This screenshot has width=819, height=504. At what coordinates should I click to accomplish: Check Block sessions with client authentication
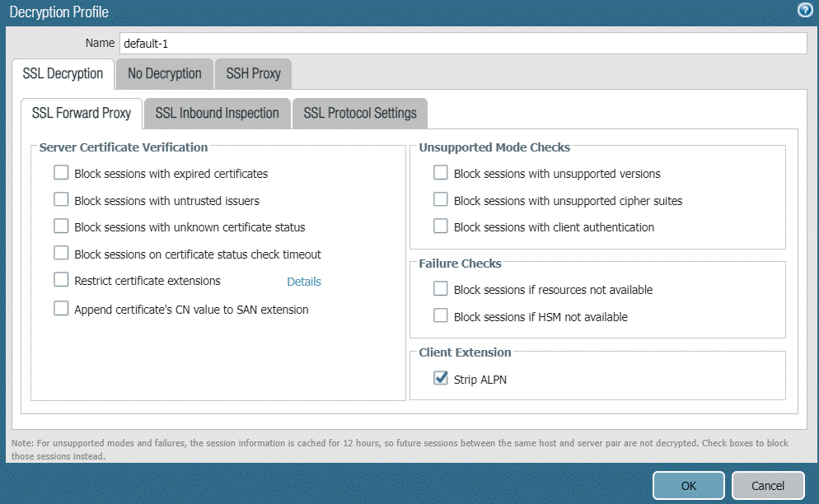pos(441,226)
